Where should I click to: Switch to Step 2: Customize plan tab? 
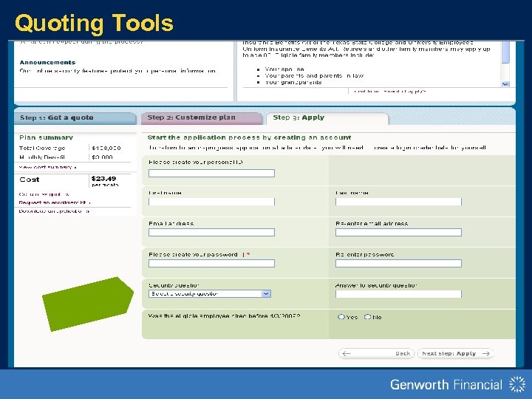(x=201, y=118)
